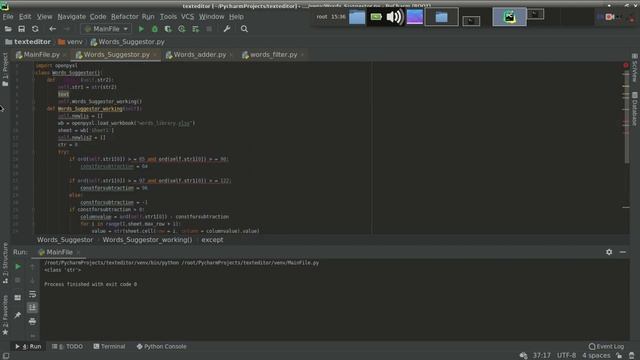Click the concurrency diagram run icon

tap(196, 29)
